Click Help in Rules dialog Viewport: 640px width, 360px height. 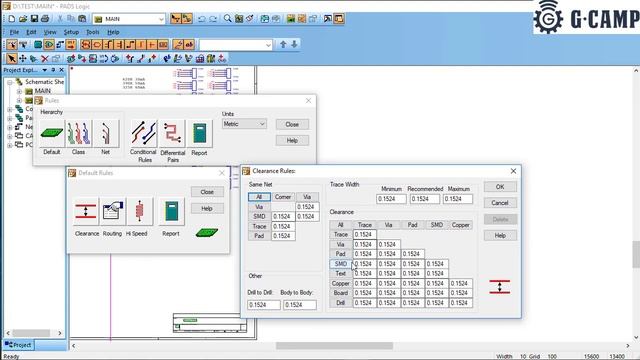click(x=292, y=140)
